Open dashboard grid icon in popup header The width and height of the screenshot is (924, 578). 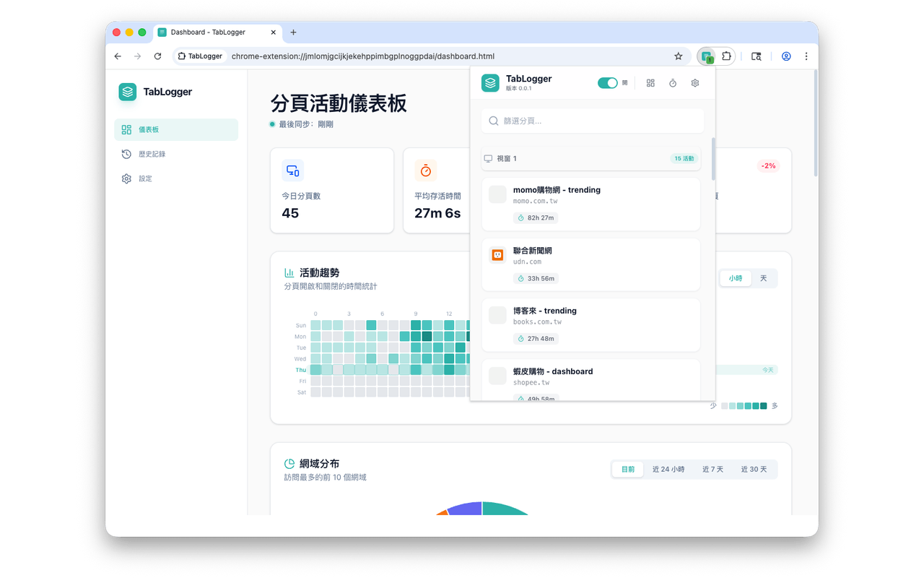tap(650, 83)
